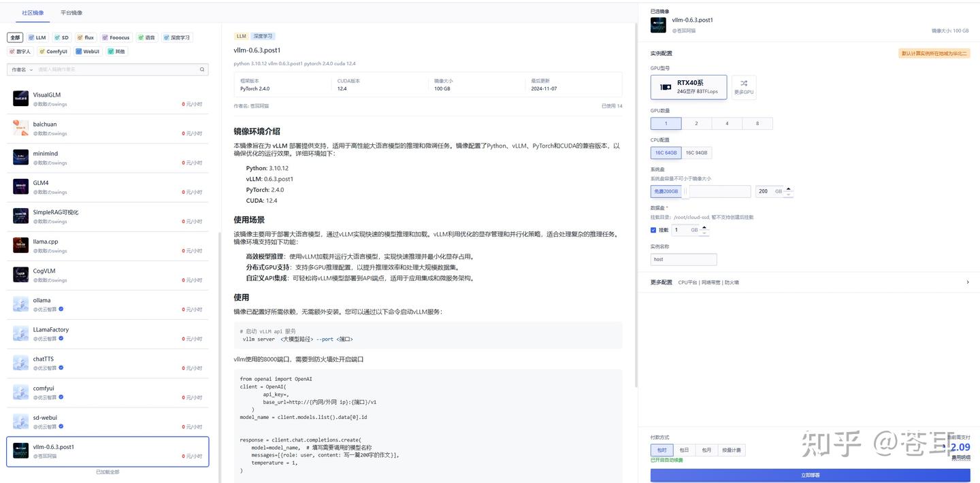Screen dimensions: 980x483
Task: Open the ollama image thumbnail icon
Action: click(x=20, y=303)
